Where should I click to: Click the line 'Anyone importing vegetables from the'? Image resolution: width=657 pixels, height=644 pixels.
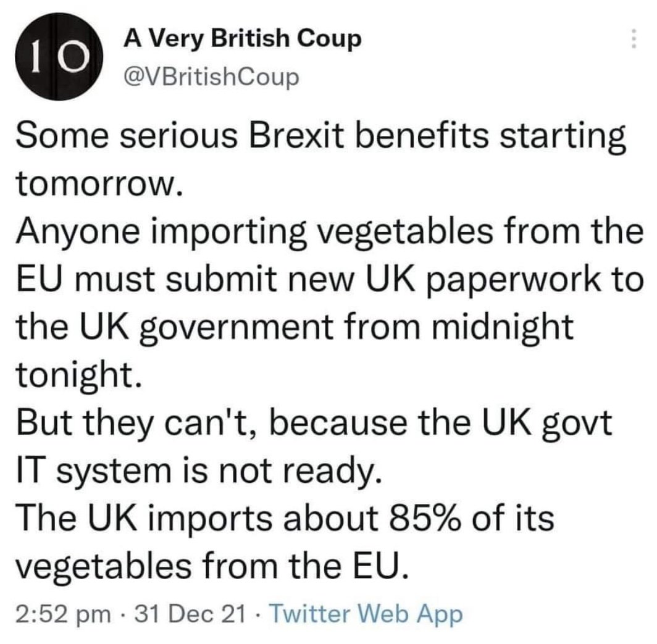(x=329, y=233)
